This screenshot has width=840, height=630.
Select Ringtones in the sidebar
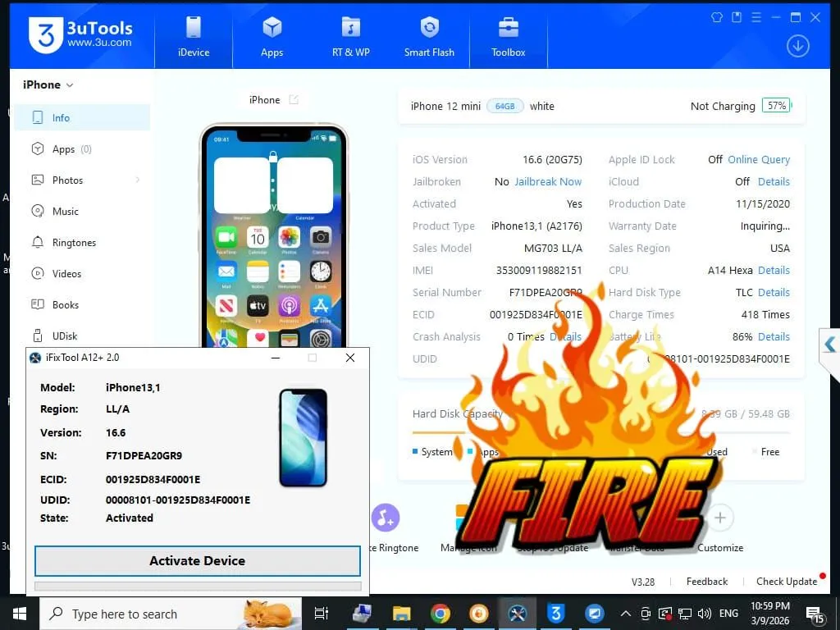click(74, 243)
